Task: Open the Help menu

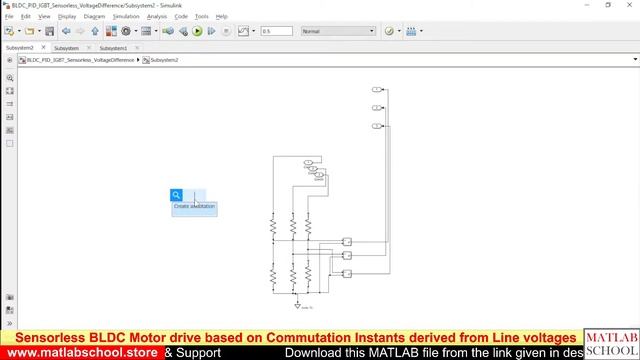Action: click(221, 16)
